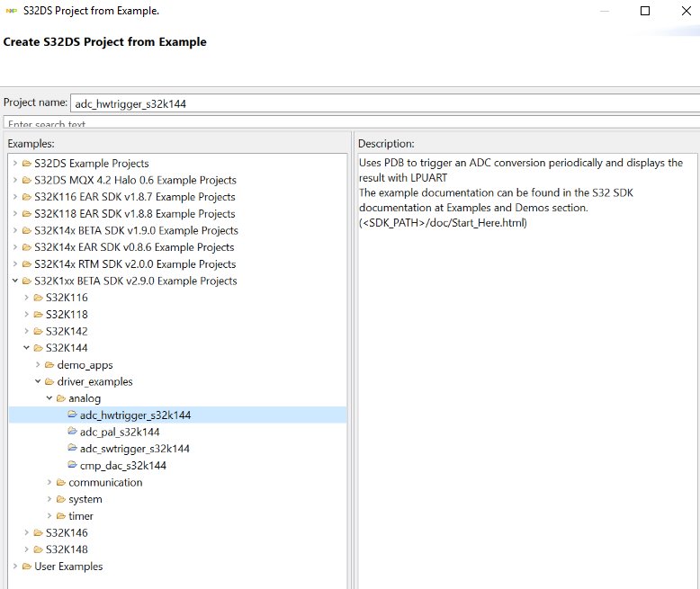
Task: Collapse S32K1xx BETA SDK v2.9.0 Example Projects
Action: pos(15,281)
